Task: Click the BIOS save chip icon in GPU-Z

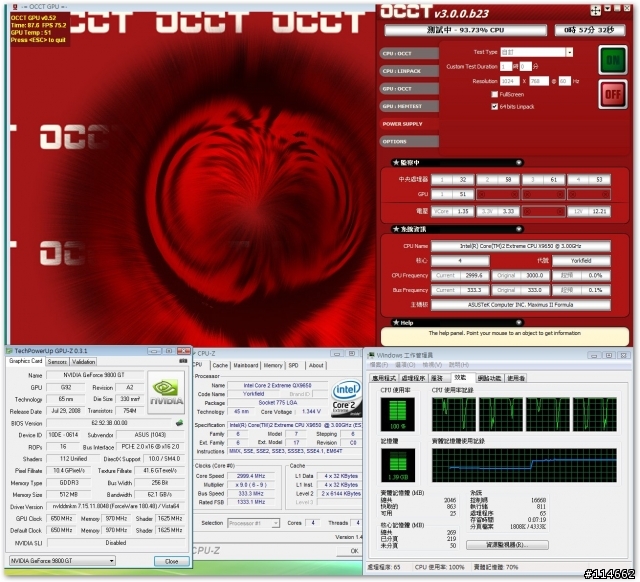Action: [x=180, y=423]
